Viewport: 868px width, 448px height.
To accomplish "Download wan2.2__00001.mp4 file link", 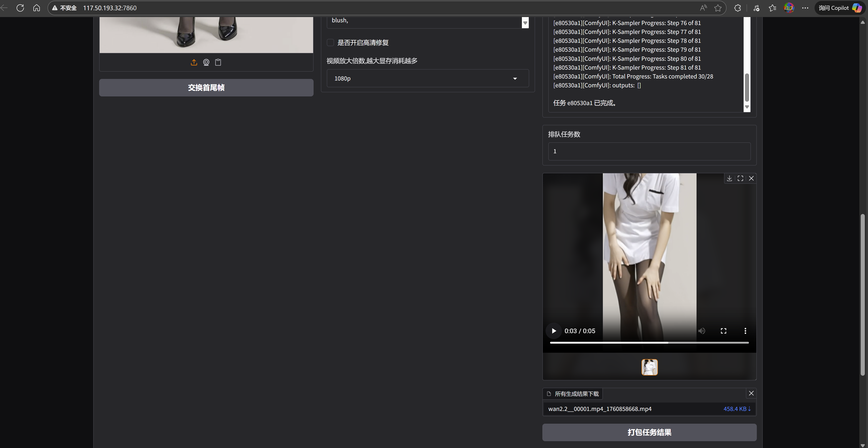I will coord(737,409).
